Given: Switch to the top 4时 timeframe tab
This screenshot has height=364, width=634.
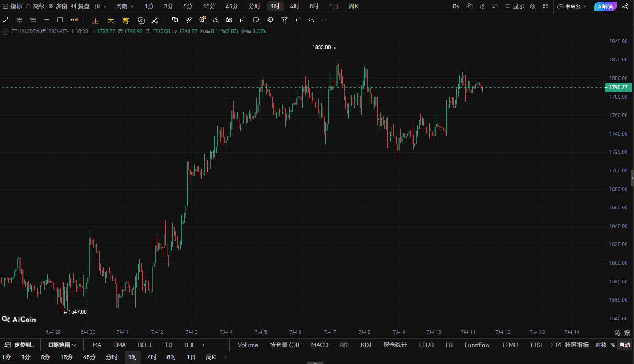Looking at the screenshot, I should [295, 6].
